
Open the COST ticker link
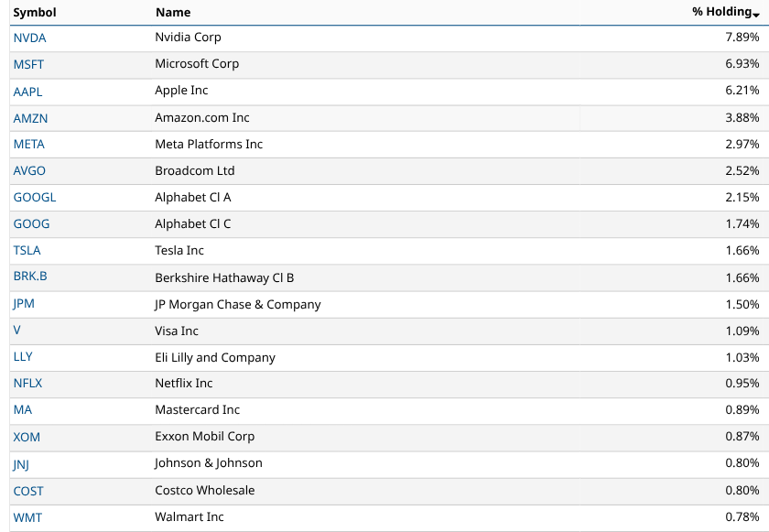click(28, 491)
